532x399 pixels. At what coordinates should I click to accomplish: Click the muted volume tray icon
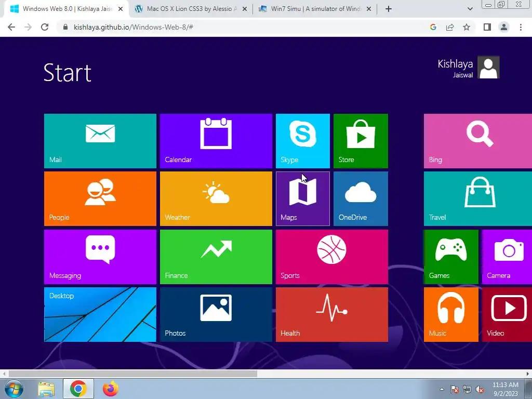[480, 390]
